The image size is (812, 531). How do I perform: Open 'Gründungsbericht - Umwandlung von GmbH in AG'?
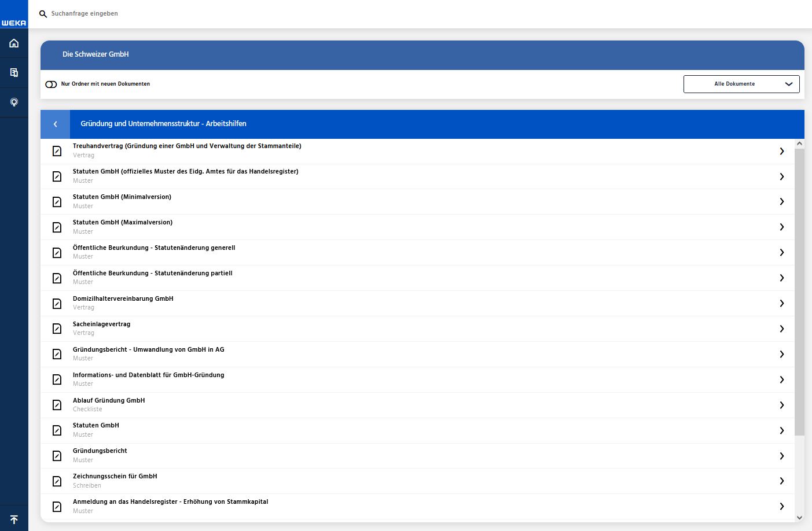point(148,350)
